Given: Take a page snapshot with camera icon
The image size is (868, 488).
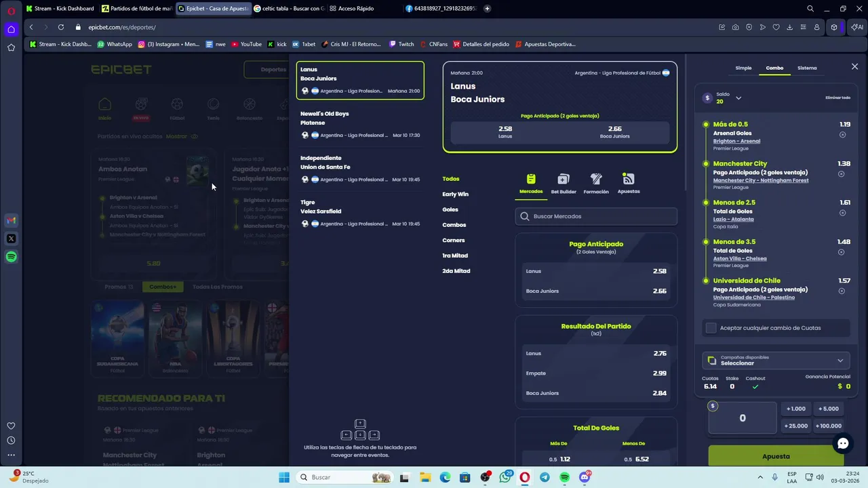Looking at the screenshot, I should [x=736, y=27].
